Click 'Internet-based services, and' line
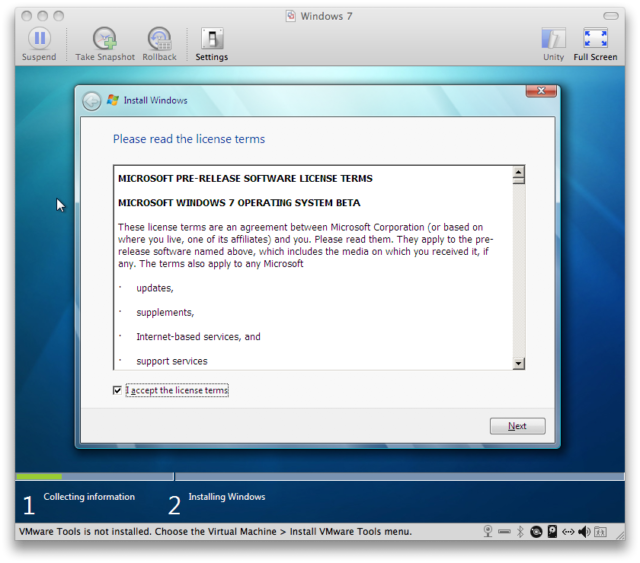The image size is (640, 563). tap(198, 337)
